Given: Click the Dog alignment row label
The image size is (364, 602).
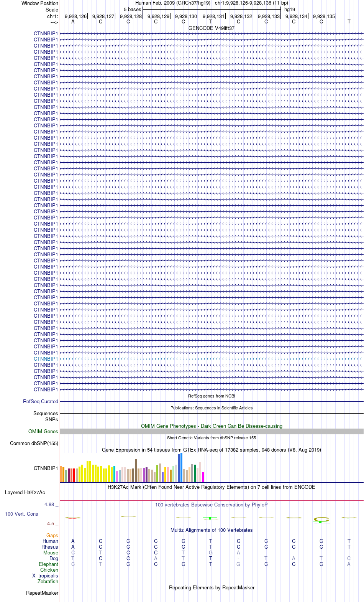Looking at the screenshot, I should pos(54,558).
